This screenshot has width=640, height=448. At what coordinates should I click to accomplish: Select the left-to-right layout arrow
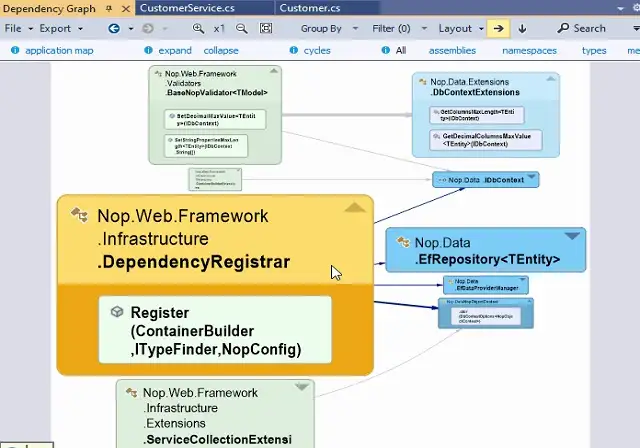[499, 29]
